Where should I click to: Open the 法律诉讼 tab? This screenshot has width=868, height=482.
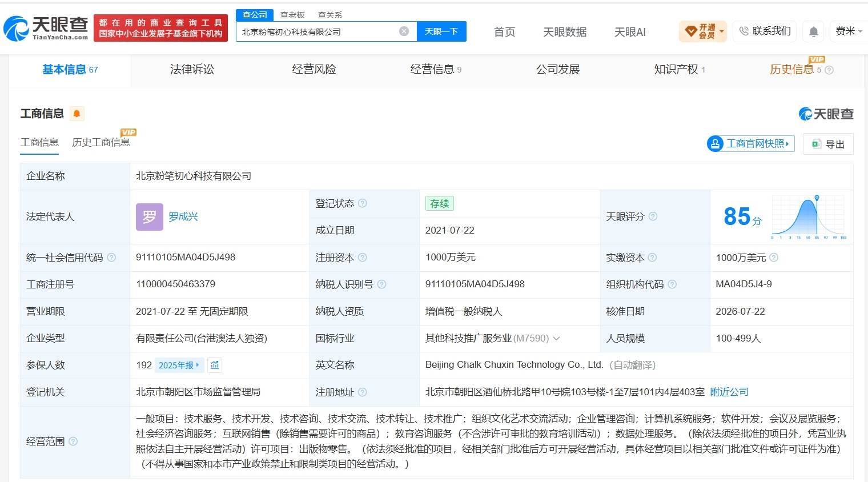pyautogui.click(x=192, y=70)
